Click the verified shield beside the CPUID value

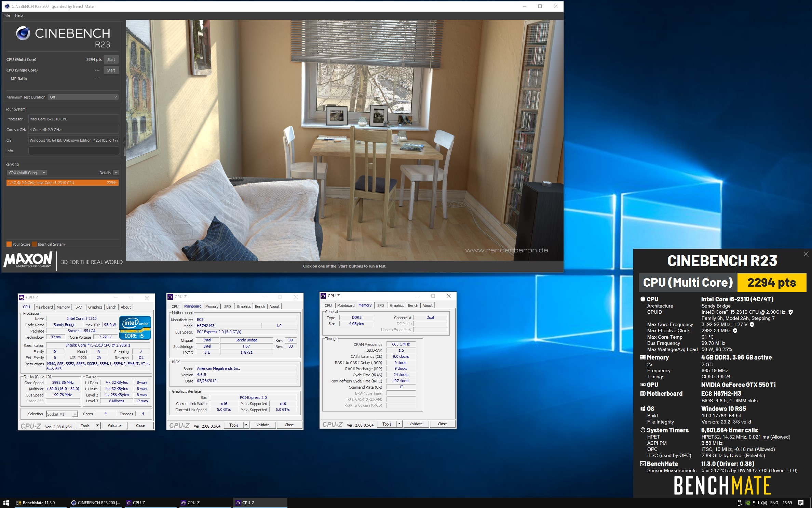click(790, 312)
